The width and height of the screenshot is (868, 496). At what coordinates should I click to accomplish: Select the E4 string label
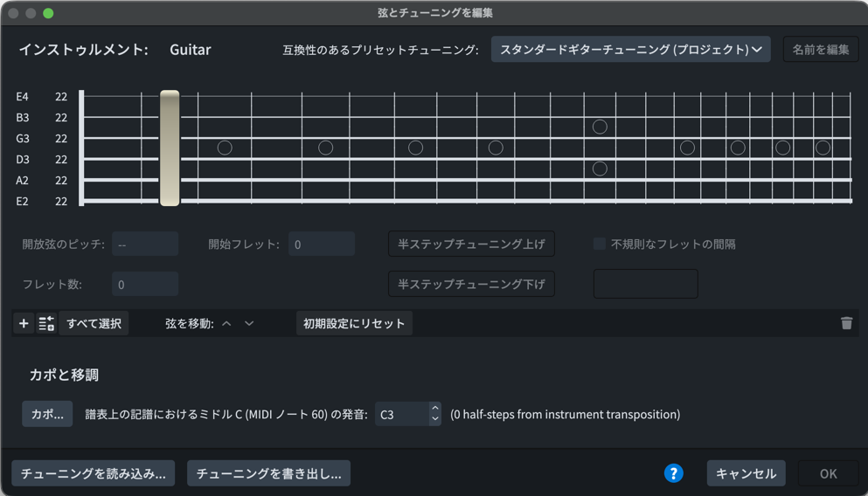click(23, 97)
